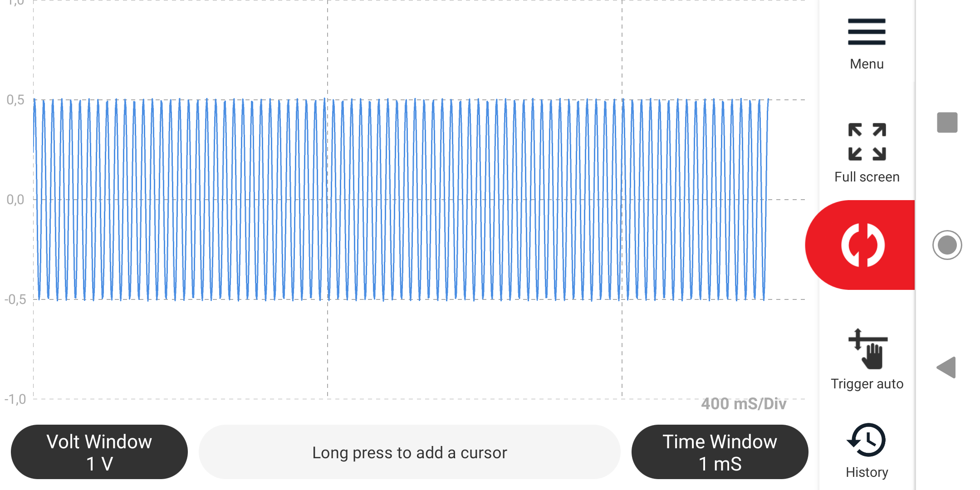
Task: Tap the Trigger auto hand icon
Action: point(867,349)
